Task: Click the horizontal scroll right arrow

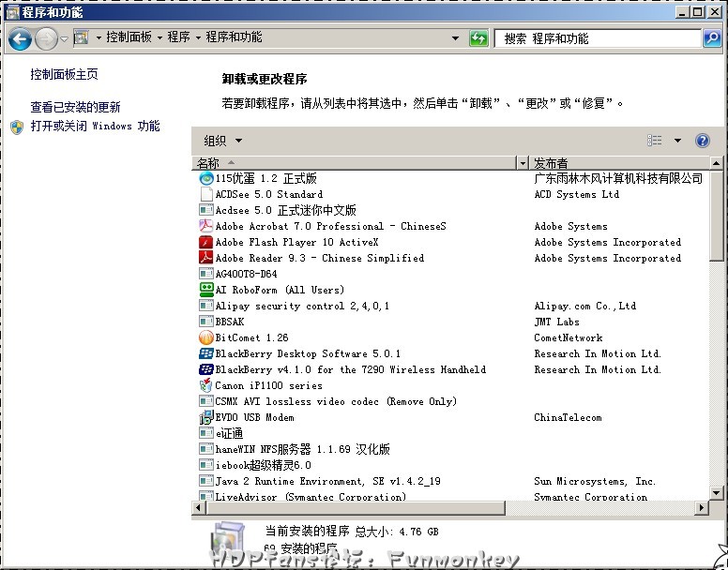Action: click(x=702, y=507)
